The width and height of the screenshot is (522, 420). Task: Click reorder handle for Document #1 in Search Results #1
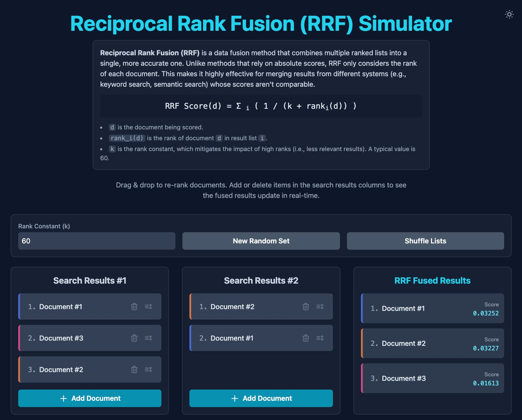[148, 307]
